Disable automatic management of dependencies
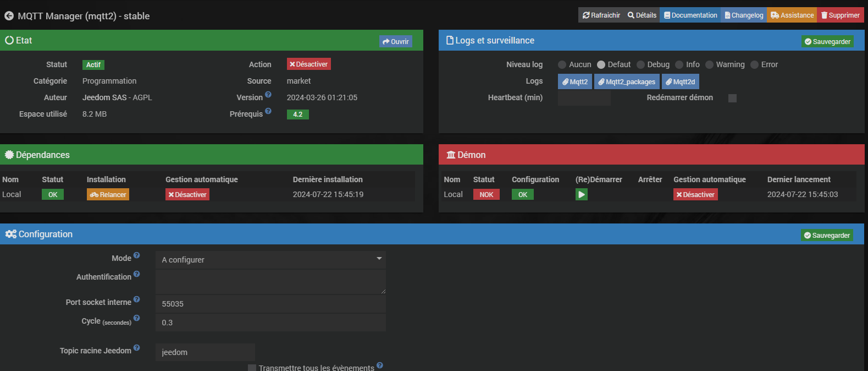This screenshot has height=371, width=868. [x=187, y=194]
